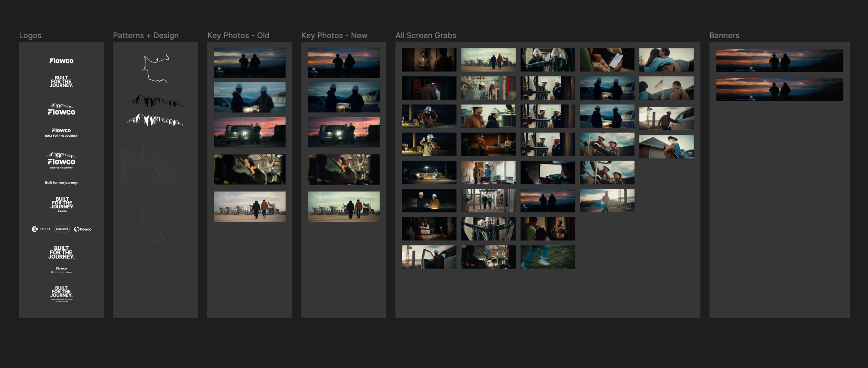Select two men walking photo in Key Photos - Old

250,207
